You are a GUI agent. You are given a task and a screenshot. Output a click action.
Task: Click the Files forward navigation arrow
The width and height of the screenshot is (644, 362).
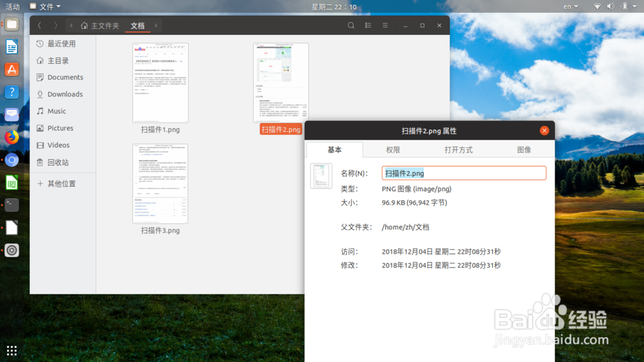[55, 26]
